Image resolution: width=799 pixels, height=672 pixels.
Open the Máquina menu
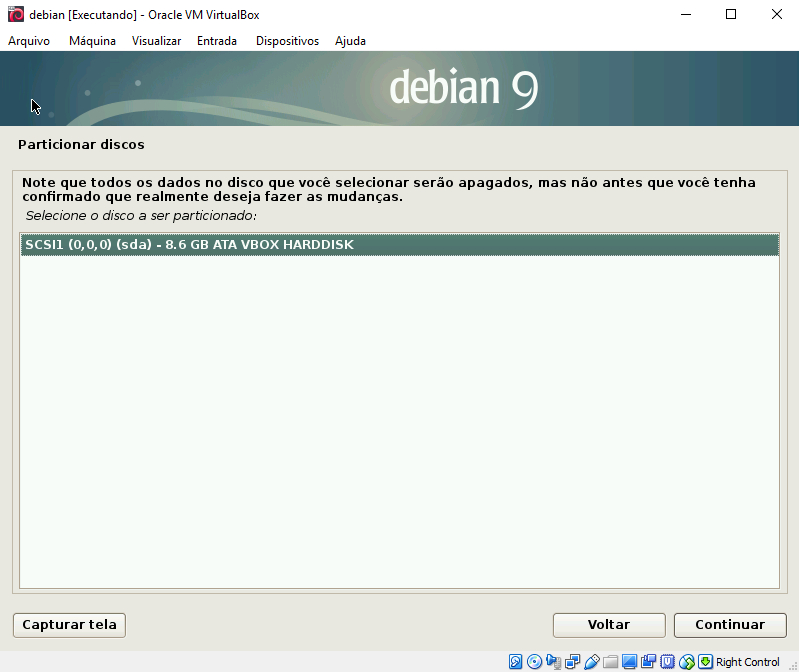click(92, 41)
